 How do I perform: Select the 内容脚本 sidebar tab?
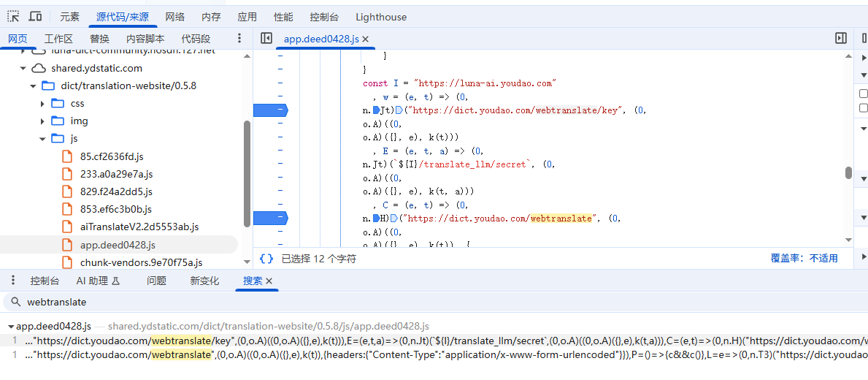click(x=145, y=38)
